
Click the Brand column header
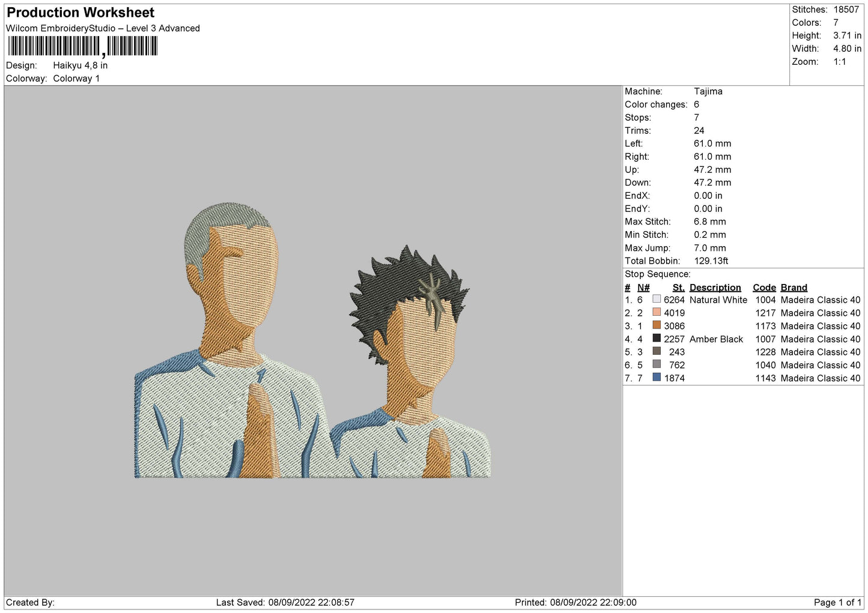tap(794, 288)
